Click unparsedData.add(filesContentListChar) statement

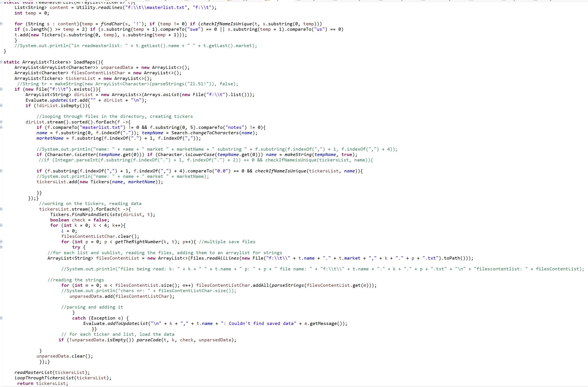(x=122, y=296)
